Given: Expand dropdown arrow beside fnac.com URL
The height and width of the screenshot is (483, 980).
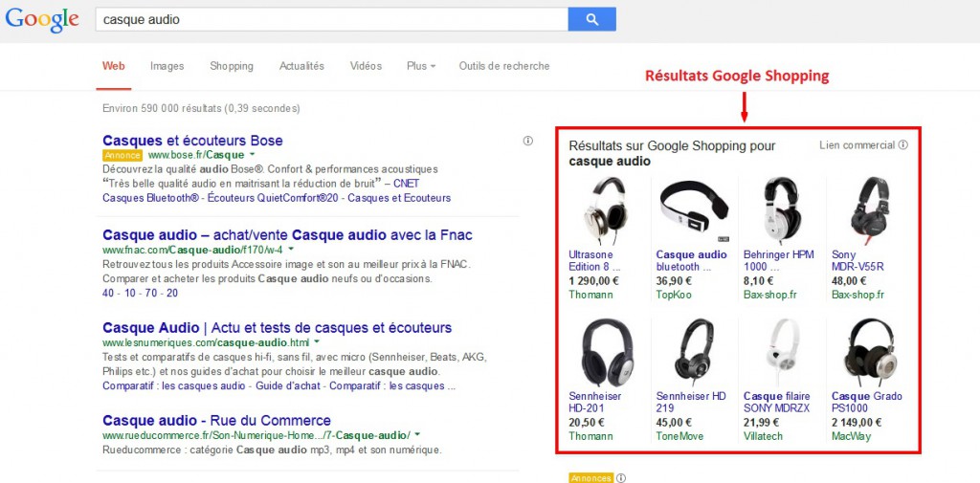Looking at the screenshot, I should pyautogui.click(x=291, y=249).
